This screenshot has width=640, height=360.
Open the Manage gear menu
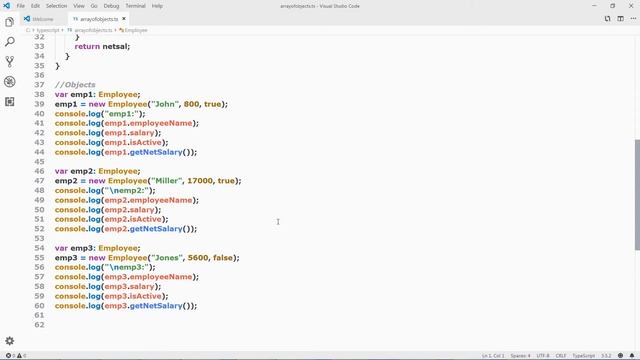point(10,341)
